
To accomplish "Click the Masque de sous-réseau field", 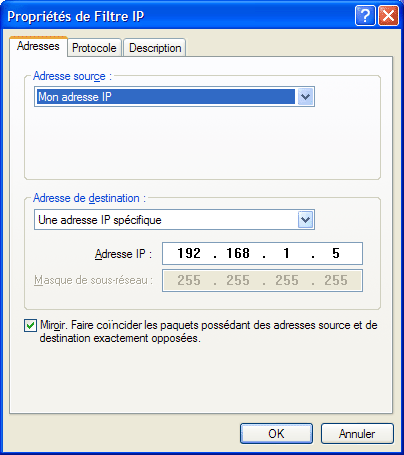I will pyautogui.click(x=262, y=280).
